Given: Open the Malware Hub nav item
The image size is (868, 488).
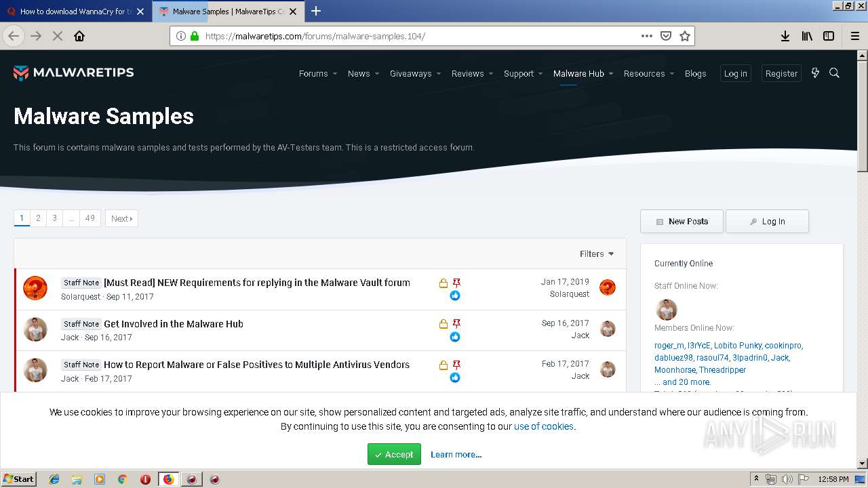Looking at the screenshot, I should (578, 73).
